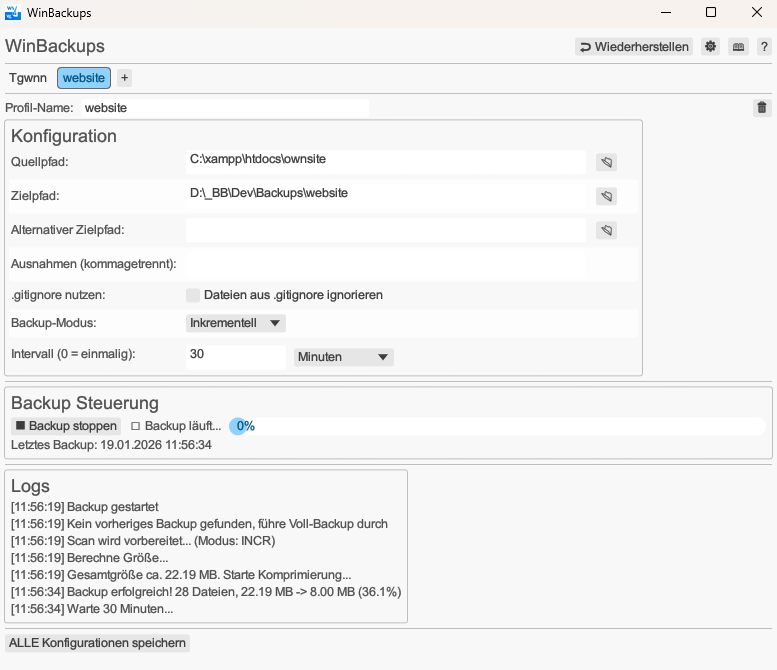Focus the empty Alternativer Zielpfad field
Image resolution: width=777 pixels, height=670 pixels.
tap(386, 230)
